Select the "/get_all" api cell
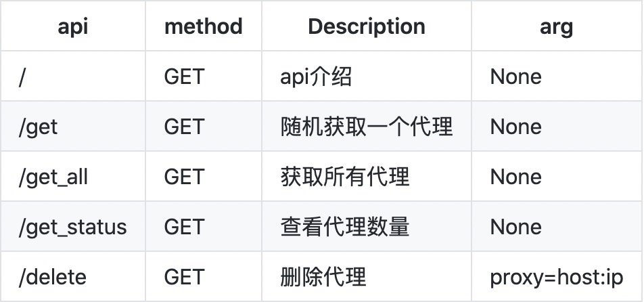Screen dimensions: 644x302 53,177
